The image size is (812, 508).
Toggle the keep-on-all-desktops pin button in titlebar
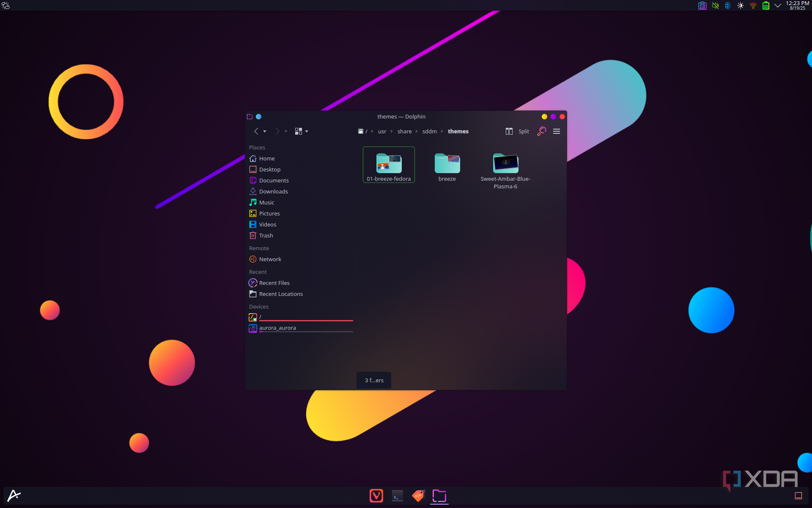click(x=258, y=116)
